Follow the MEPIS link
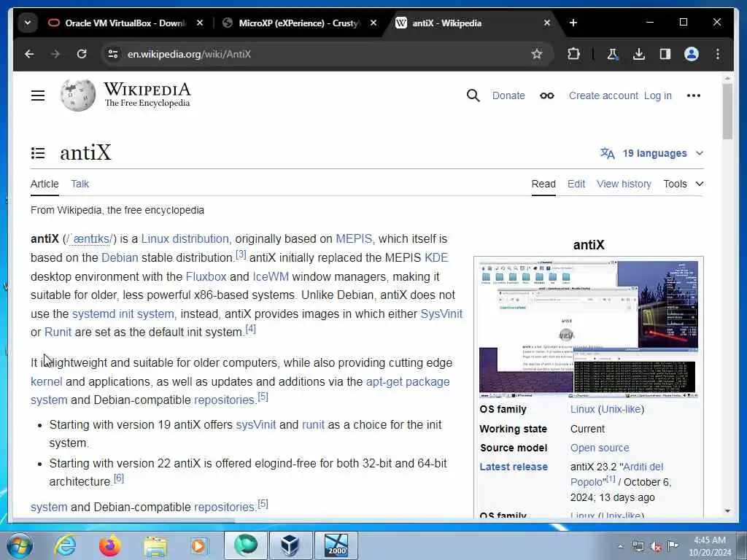The width and height of the screenshot is (747, 560). [x=354, y=238]
